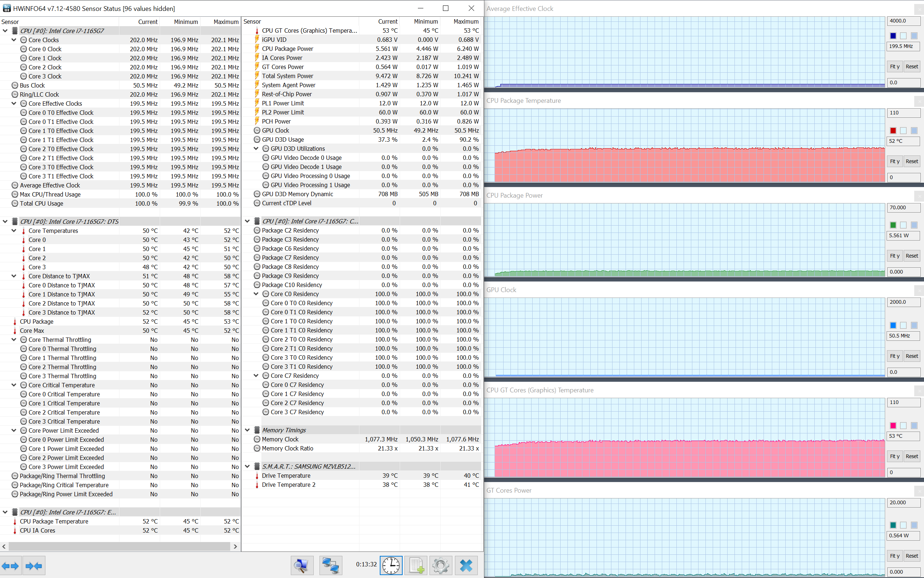924x578 pixels.
Task: Collapse the Core Clocks tree group
Action: tap(14, 40)
